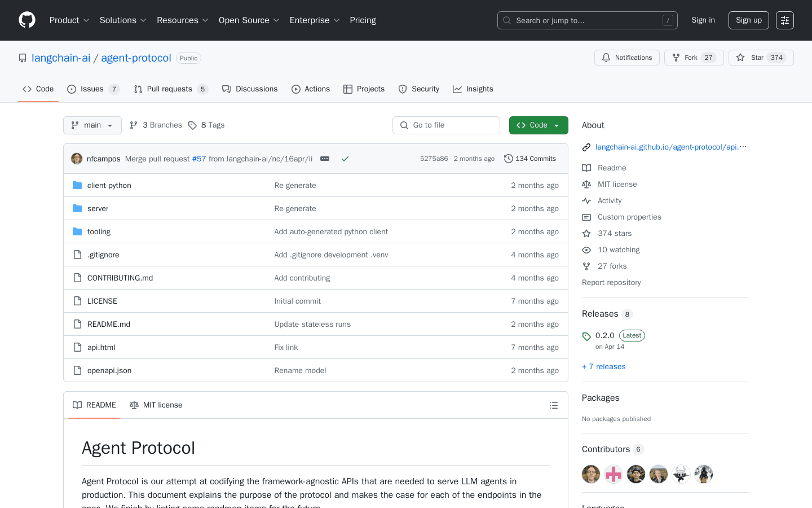The width and height of the screenshot is (812, 508).
Task: Click the Sign up button
Action: [748, 20]
